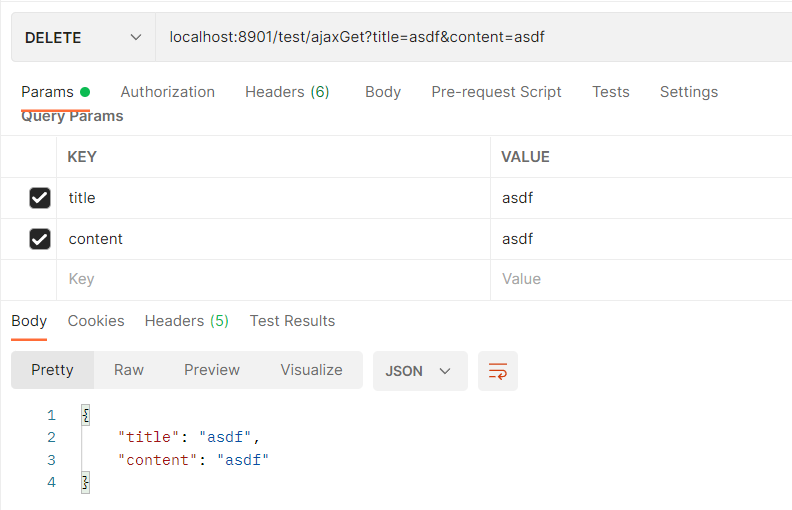Switch to Preview response view
792x510 pixels.
(212, 370)
